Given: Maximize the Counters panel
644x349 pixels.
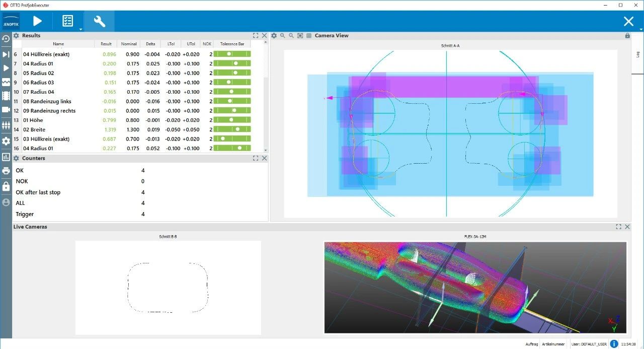Looking at the screenshot, I should point(256,158).
